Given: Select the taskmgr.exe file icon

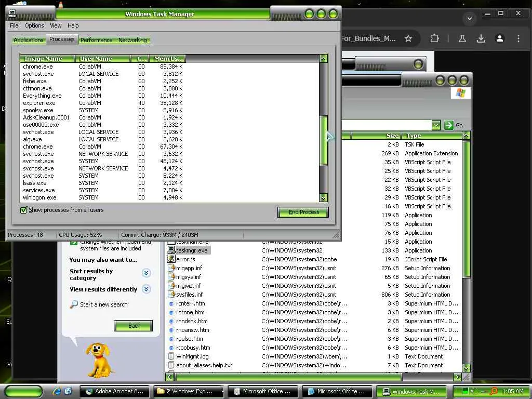Looking at the screenshot, I should click(171, 250).
